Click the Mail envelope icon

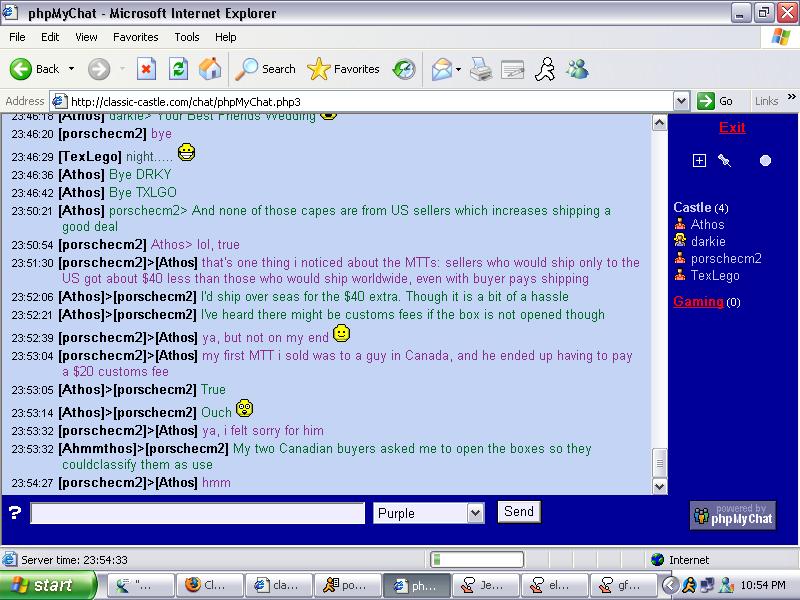442,69
